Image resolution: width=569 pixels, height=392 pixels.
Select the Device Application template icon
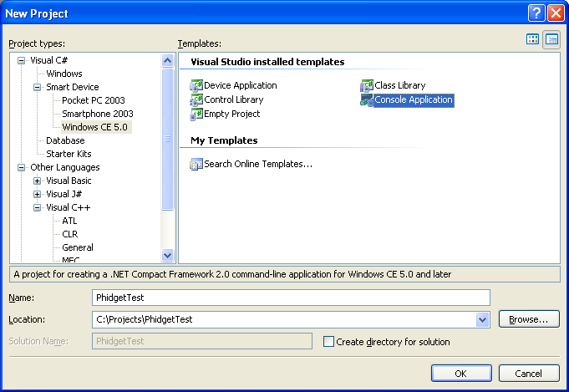click(197, 86)
